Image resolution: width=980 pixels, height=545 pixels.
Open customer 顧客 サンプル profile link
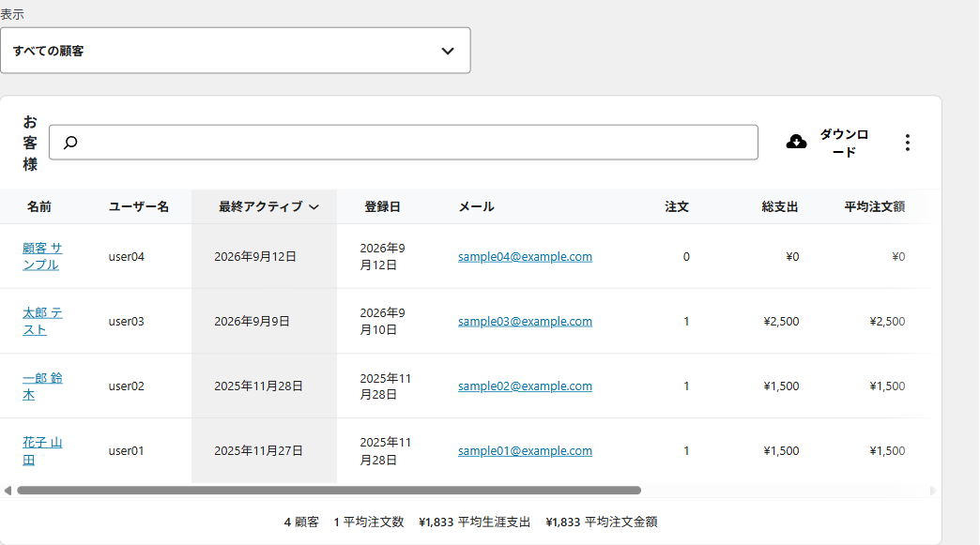point(42,256)
